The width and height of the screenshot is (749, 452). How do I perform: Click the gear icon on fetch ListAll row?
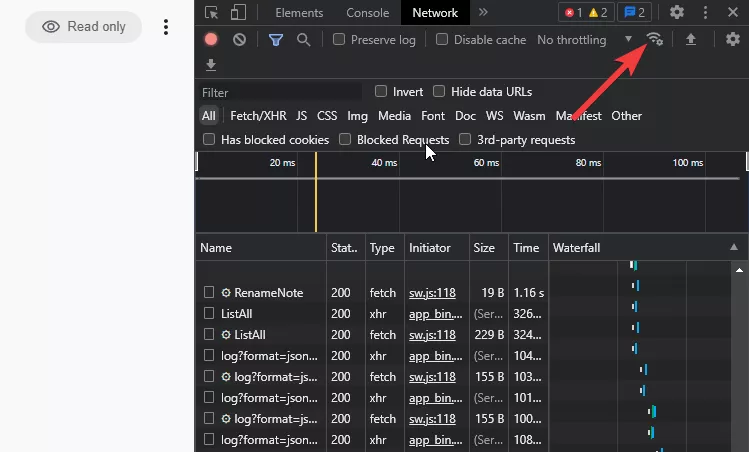226,334
